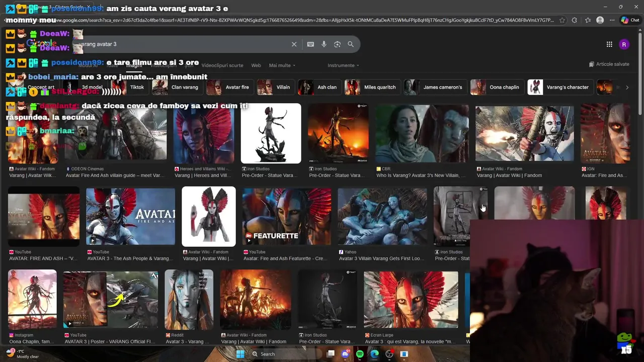Open the Ecran Large Varang close-up image
The height and width of the screenshot is (362, 644).
(411, 300)
